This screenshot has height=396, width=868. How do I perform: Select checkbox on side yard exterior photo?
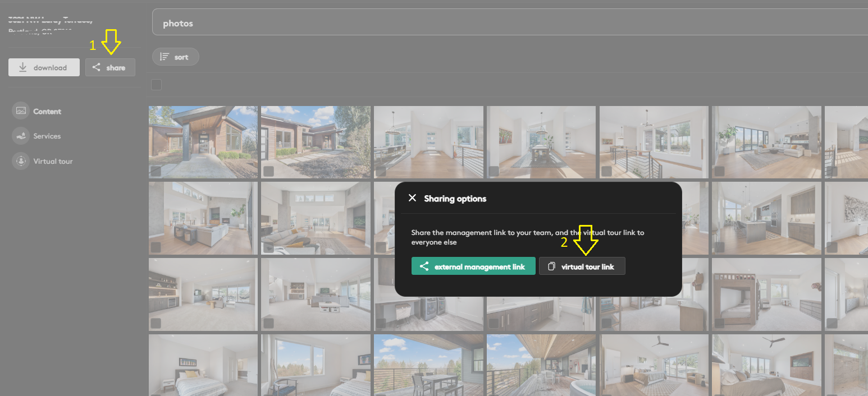tap(268, 171)
